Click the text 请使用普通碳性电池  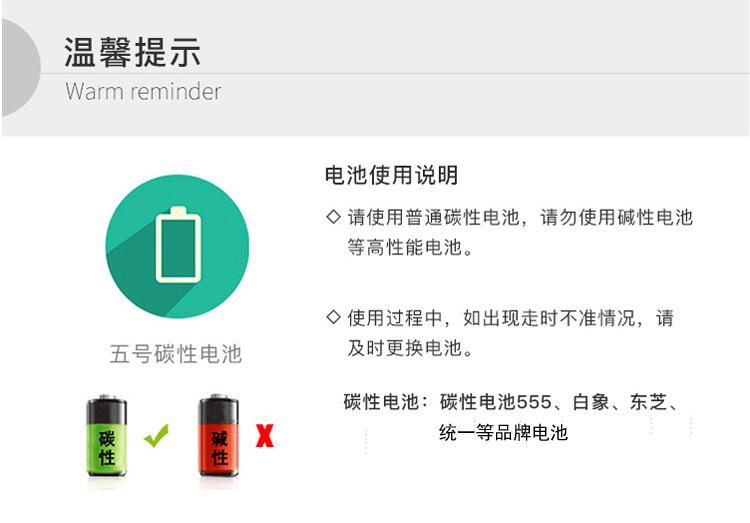[x=433, y=217]
